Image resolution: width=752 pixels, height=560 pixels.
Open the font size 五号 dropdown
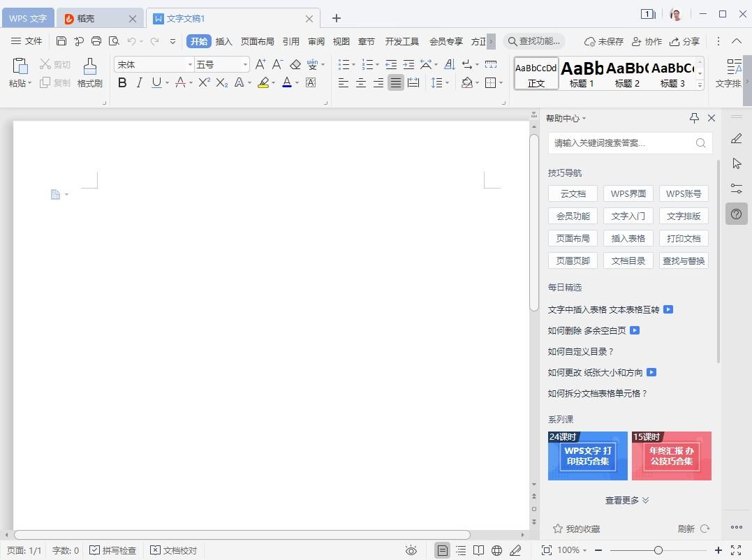click(245, 64)
